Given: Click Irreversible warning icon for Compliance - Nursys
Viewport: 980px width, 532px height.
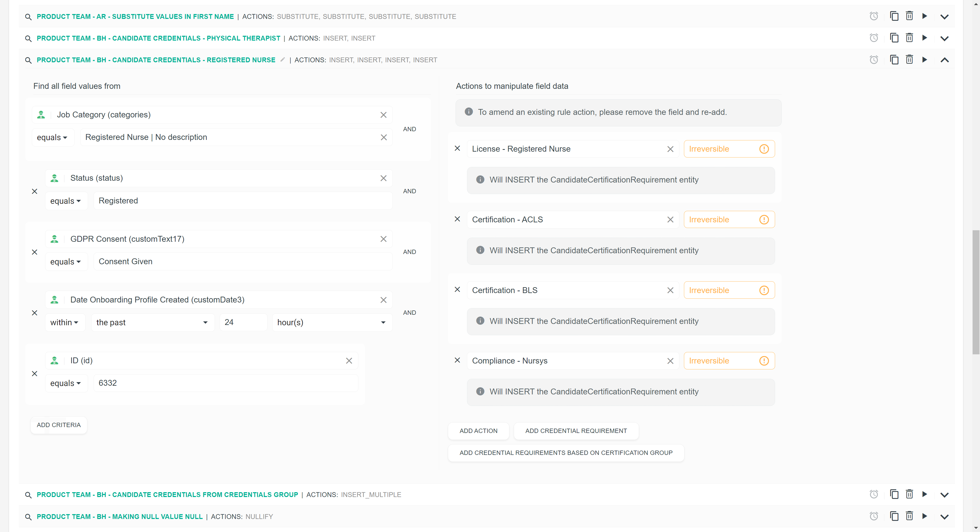Looking at the screenshot, I should tap(764, 361).
